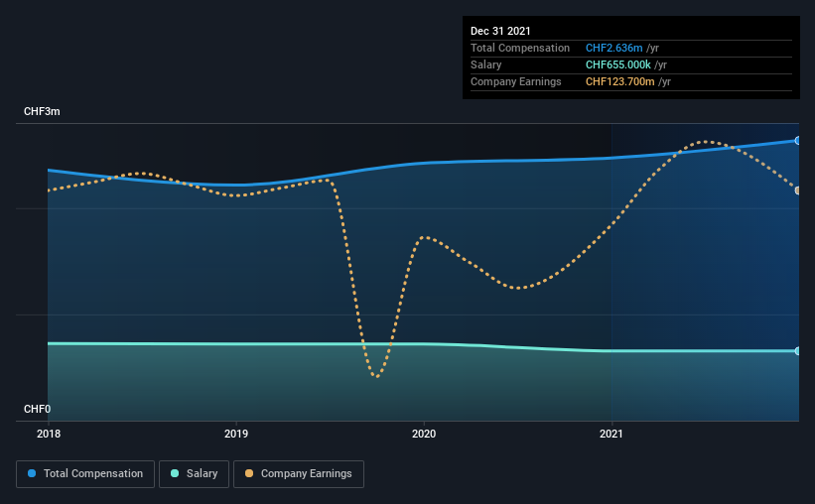Click the Company Earnings endpoint marker
Image resolution: width=815 pixels, height=504 pixels.
(x=797, y=190)
